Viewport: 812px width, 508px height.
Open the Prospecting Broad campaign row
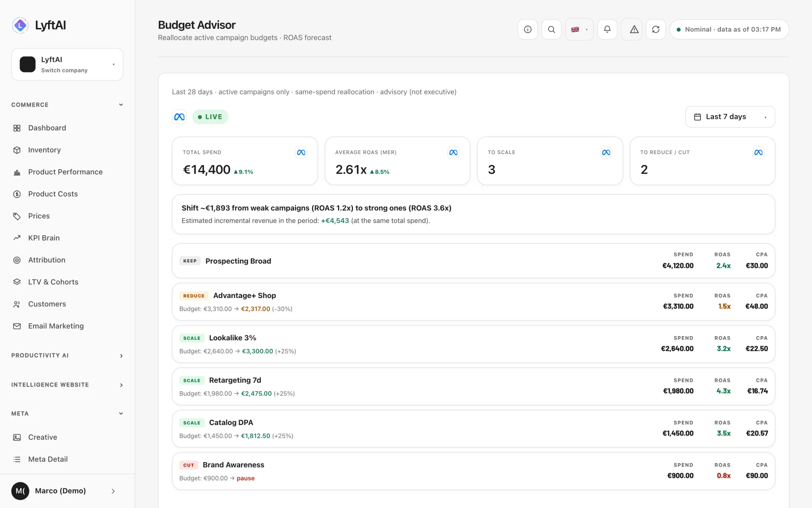(473, 261)
